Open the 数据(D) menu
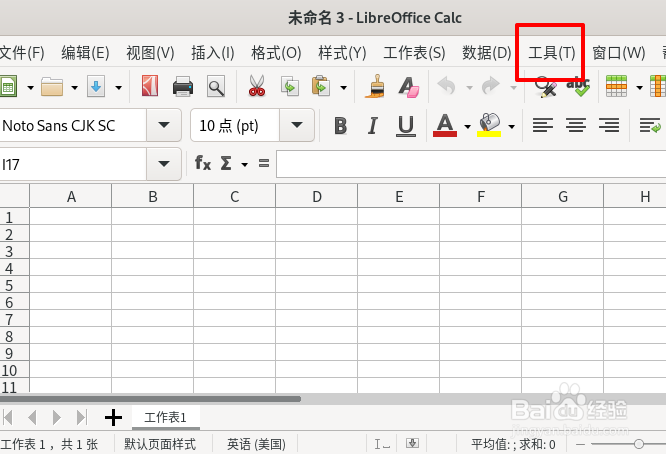Screen dimensions: 666x454 pyautogui.click(x=487, y=53)
